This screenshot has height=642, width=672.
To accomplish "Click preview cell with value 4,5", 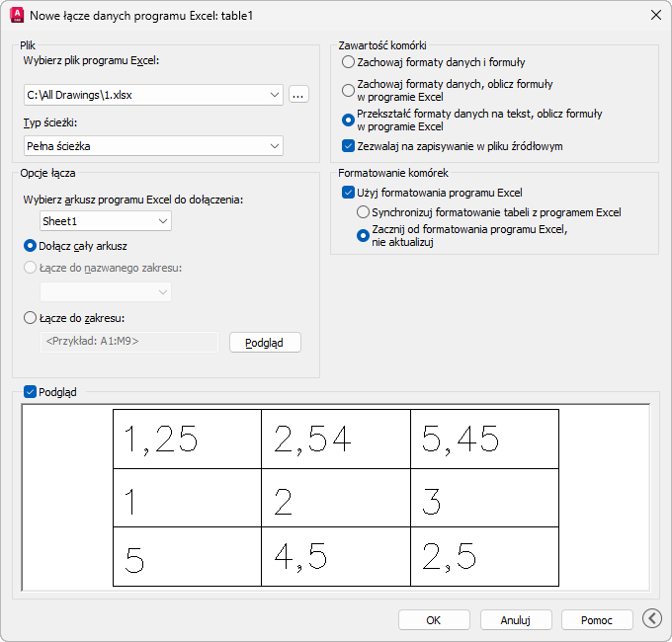I will [x=336, y=557].
